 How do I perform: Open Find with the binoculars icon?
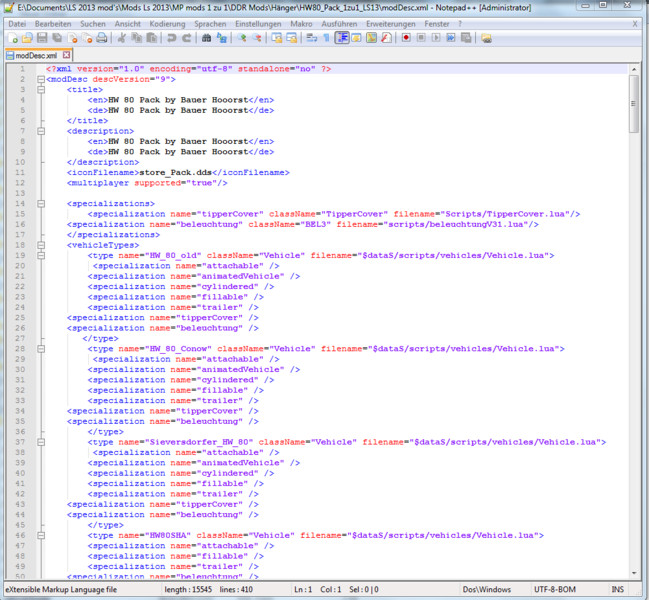coord(207,38)
